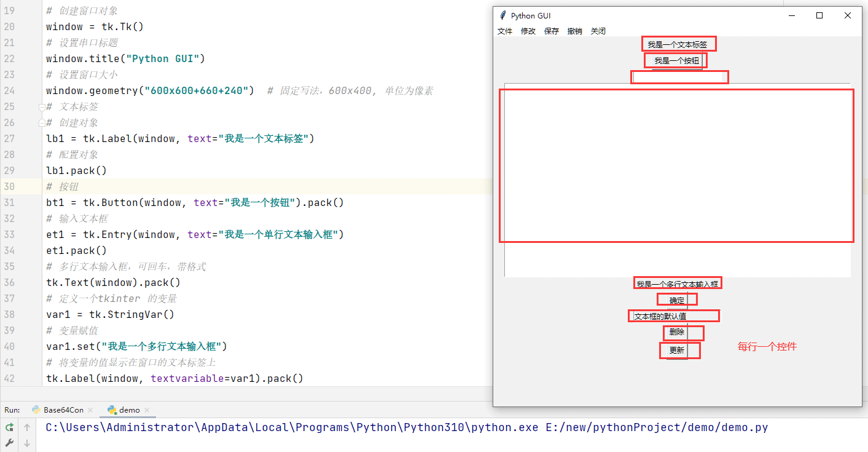The image size is (868, 452).
Task: Collapse the fold marker at line 25
Action: (42, 107)
